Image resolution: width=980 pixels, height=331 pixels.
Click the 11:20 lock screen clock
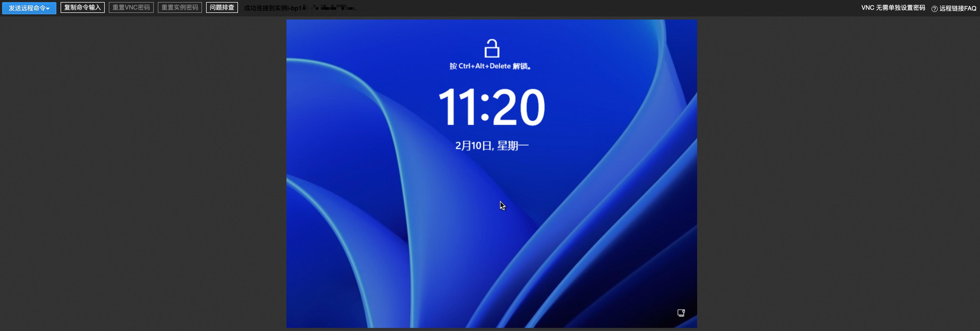492,107
